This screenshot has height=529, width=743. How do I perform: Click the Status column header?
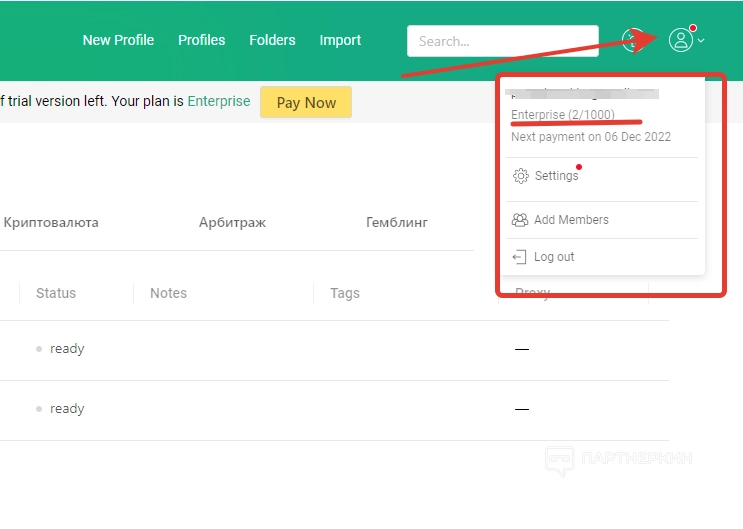click(x=56, y=293)
